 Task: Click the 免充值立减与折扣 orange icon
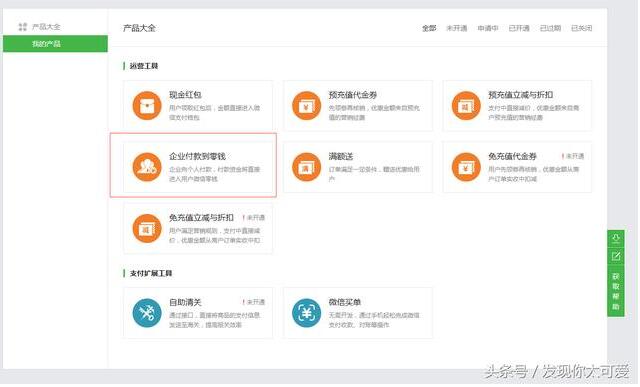pyautogui.click(x=147, y=229)
